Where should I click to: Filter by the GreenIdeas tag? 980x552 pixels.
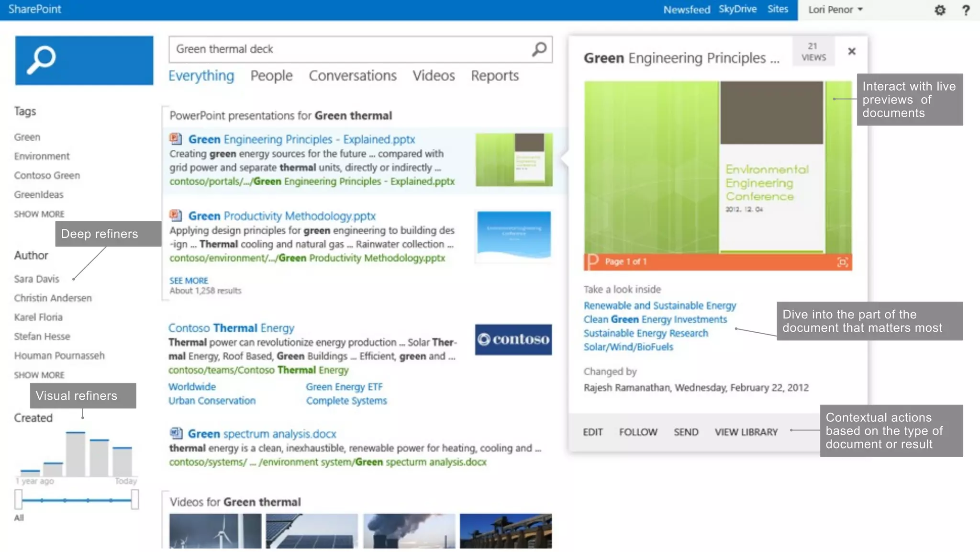(x=39, y=194)
